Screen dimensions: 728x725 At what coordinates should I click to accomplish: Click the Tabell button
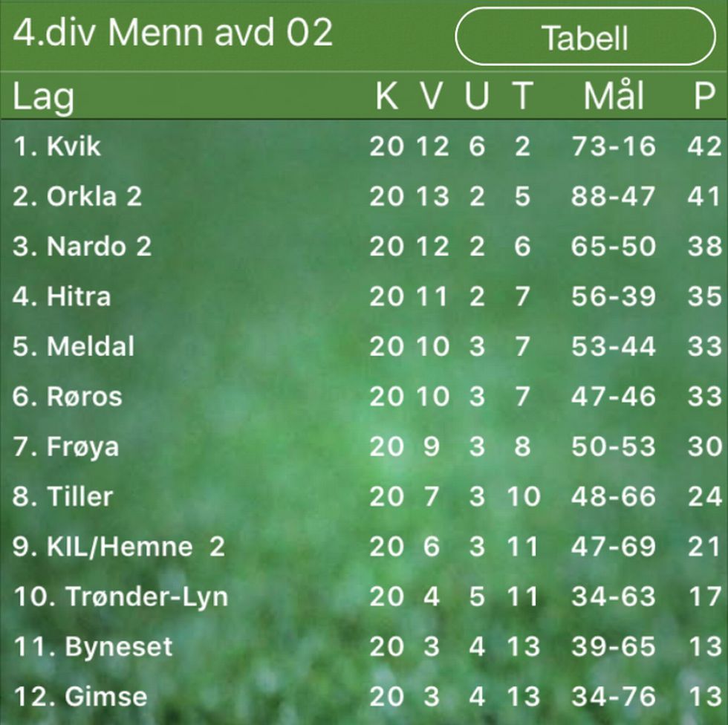585,36
